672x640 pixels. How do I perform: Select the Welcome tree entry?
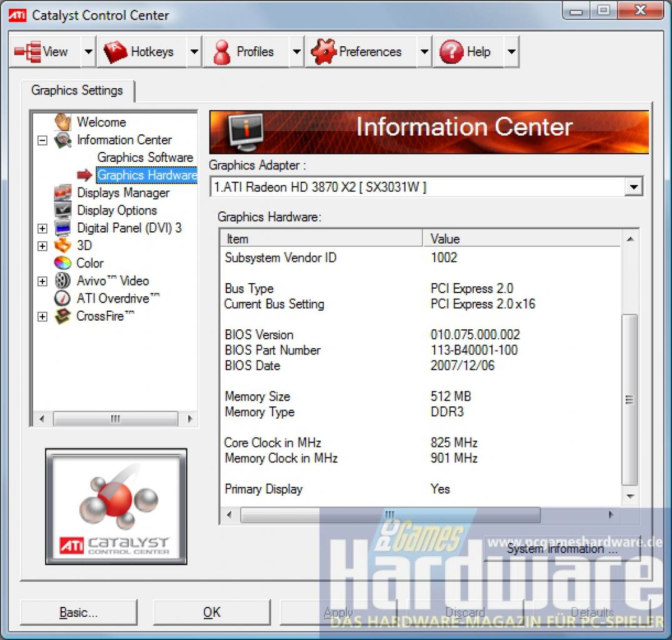pos(101,122)
